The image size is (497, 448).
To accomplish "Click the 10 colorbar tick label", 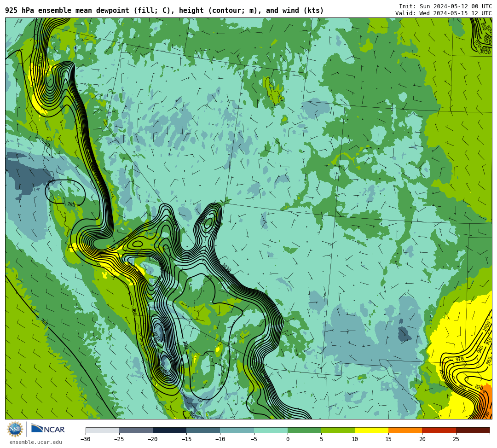I will [x=355, y=439].
